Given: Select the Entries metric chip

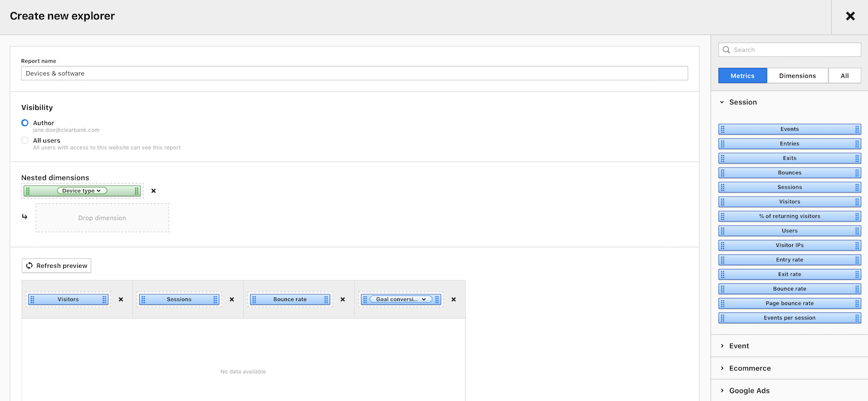Looking at the screenshot, I should point(790,144).
